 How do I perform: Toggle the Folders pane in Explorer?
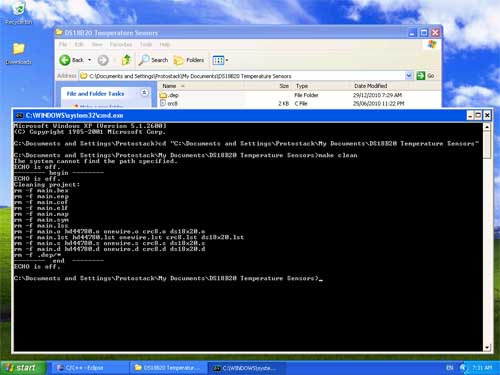click(189, 60)
